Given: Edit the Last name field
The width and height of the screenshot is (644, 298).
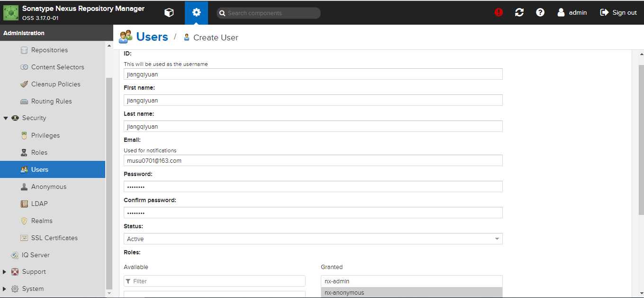Looking at the screenshot, I should click(313, 126).
